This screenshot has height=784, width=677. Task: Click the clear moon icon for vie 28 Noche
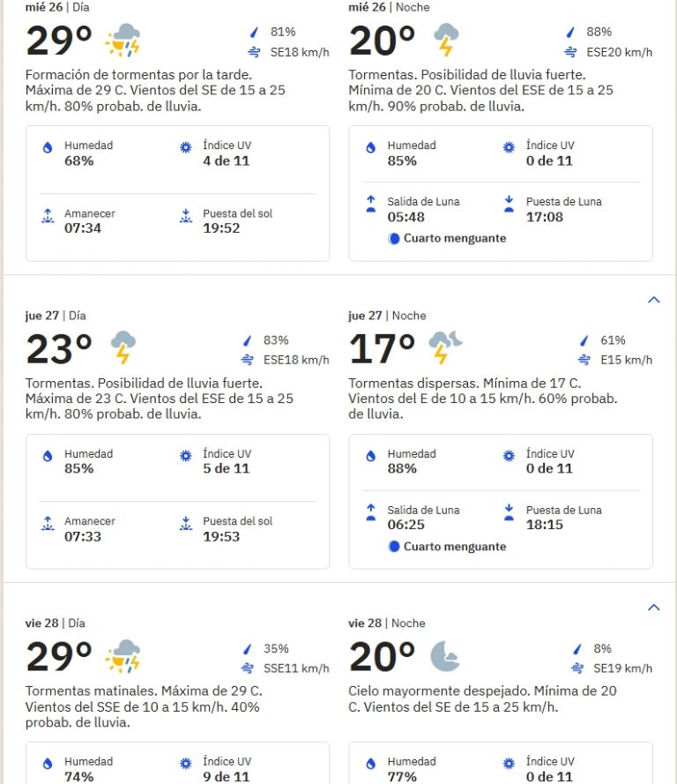[445, 656]
